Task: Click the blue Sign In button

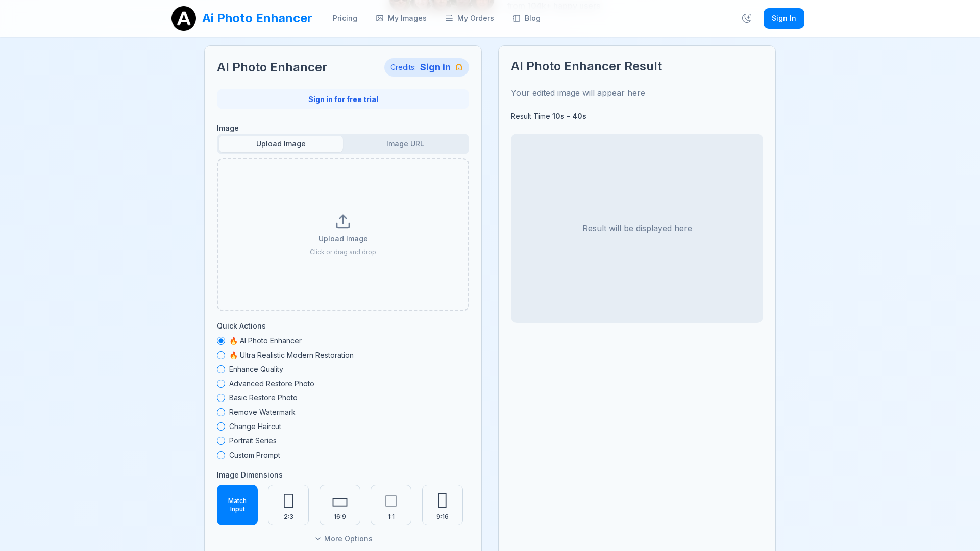Action: pos(783,18)
